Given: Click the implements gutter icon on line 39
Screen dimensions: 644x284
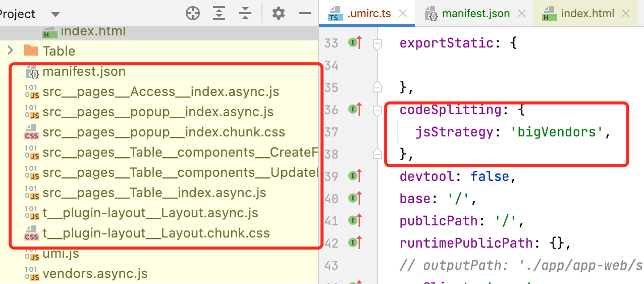Looking at the screenshot, I should (x=356, y=176).
